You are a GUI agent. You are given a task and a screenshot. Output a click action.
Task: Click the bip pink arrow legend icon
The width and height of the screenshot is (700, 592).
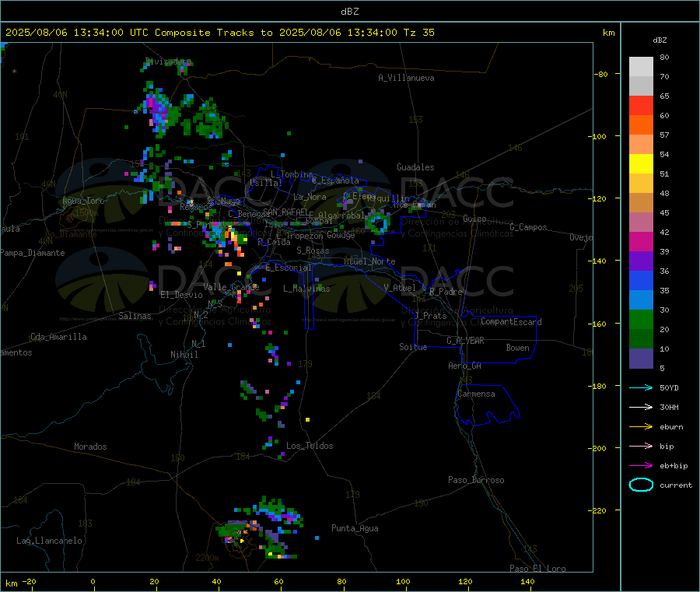(641, 446)
